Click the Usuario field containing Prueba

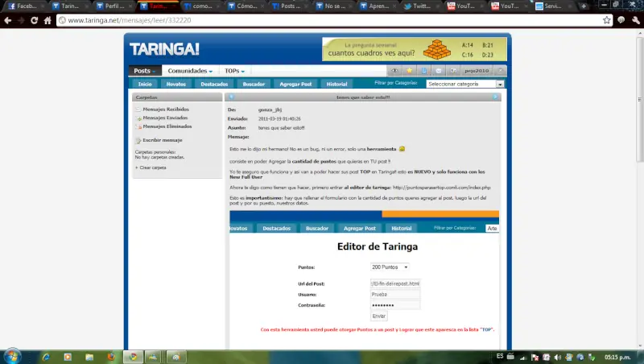point(395,294)
